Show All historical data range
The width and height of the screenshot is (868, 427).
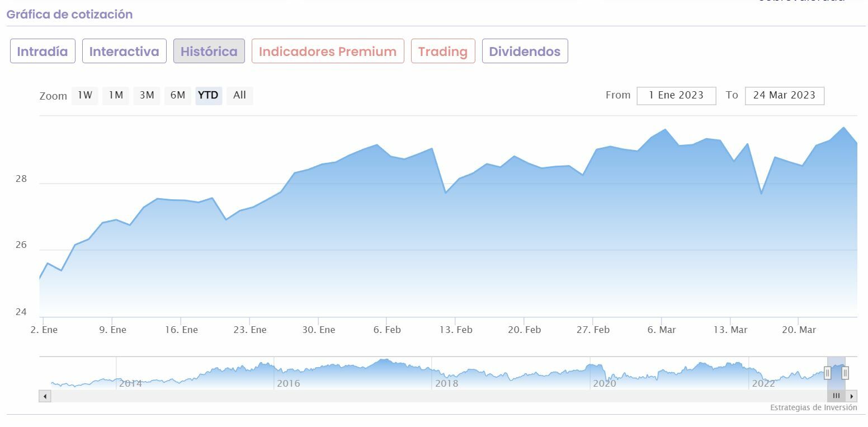click(x=239, y=96)
